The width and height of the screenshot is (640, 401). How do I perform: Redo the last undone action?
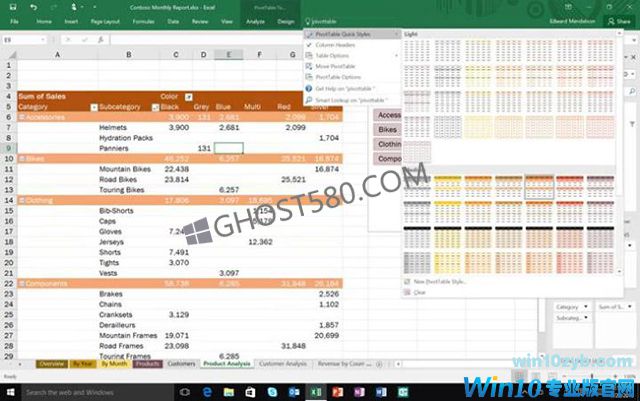click(53, 7)
